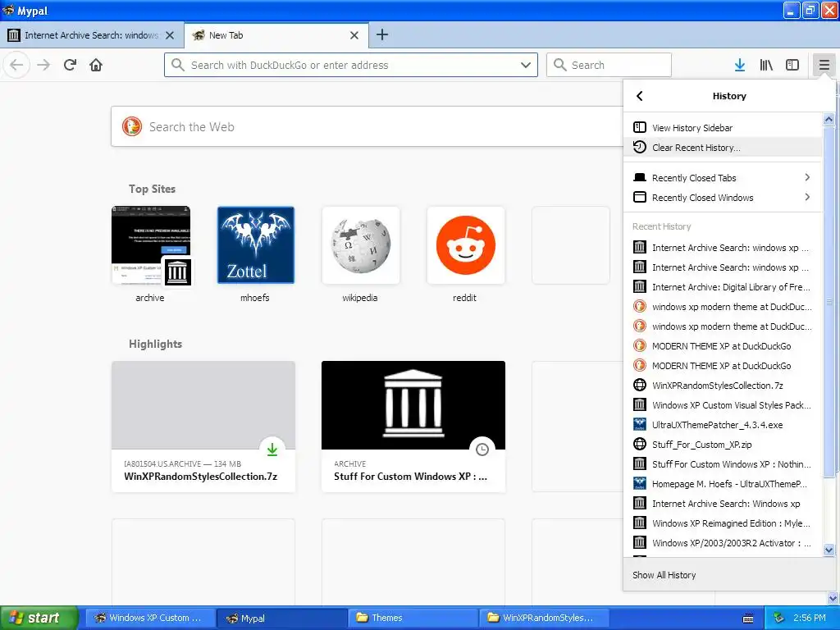Choose Clear Recent History
Image resolution: width=840 pixels, height=630 pixels.
tap(722, 148)
